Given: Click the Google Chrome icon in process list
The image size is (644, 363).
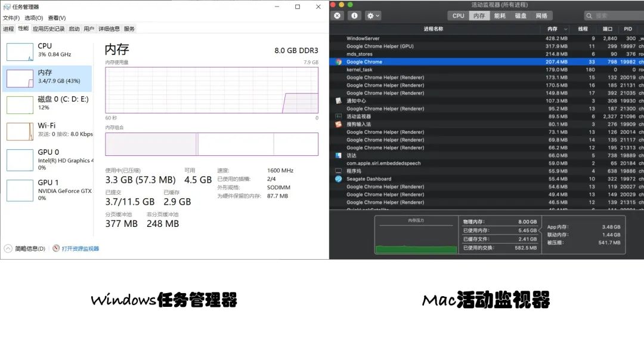Looking at the screenshot, I should click(339, 61).
